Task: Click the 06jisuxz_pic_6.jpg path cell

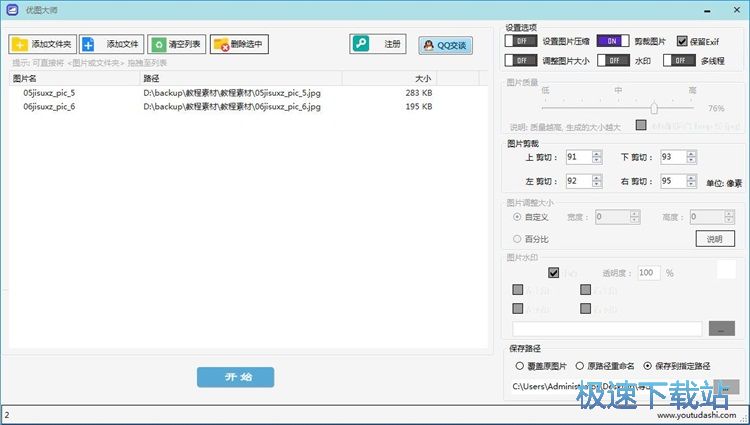Action: [x=232, y=107]
